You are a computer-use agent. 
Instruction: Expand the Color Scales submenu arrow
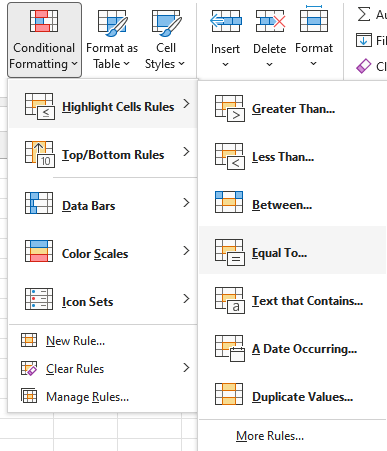point(187,250)
